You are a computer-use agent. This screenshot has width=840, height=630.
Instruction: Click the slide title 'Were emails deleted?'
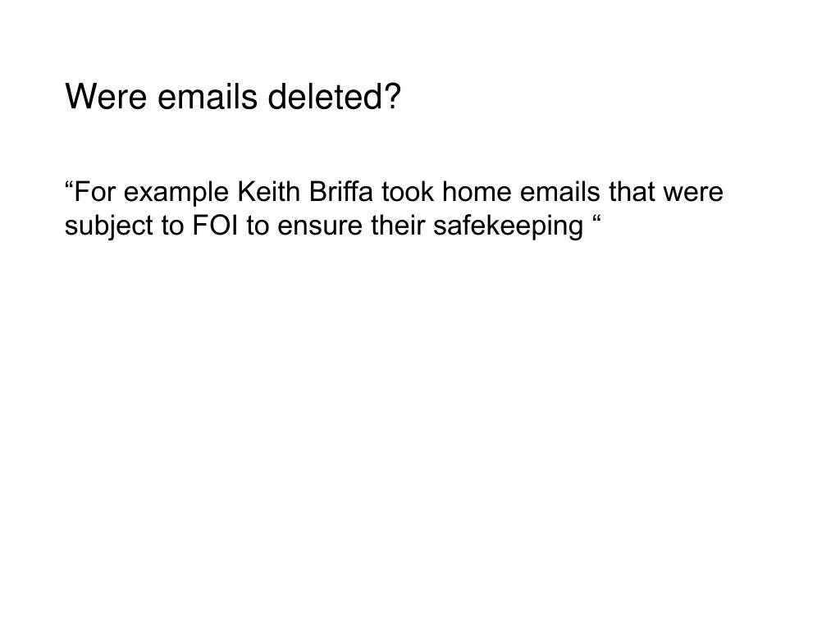click(x=232, y=97)
